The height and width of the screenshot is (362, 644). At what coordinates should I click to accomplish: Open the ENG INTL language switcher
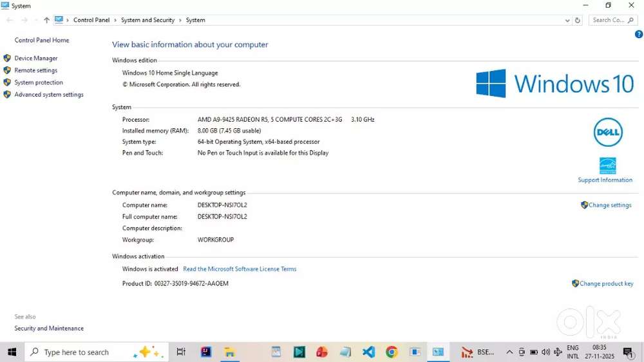[573, 352]
